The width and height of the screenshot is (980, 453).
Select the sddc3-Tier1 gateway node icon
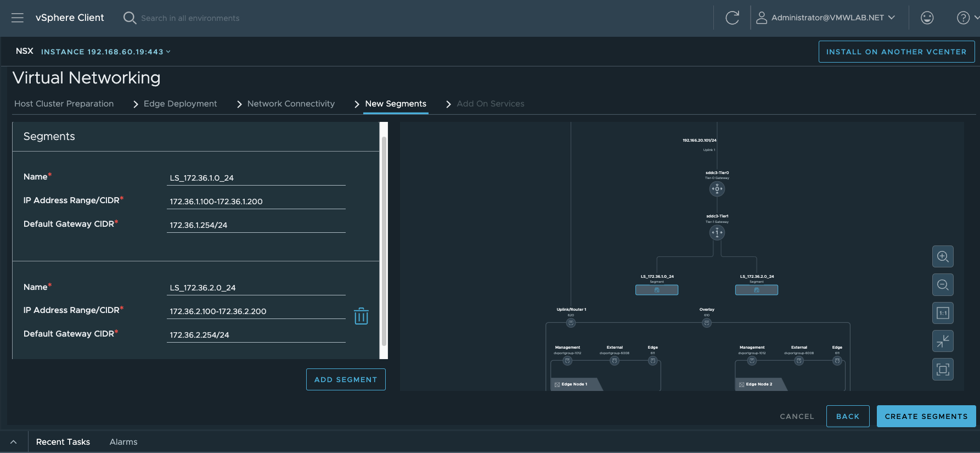(x=717, y=232)
